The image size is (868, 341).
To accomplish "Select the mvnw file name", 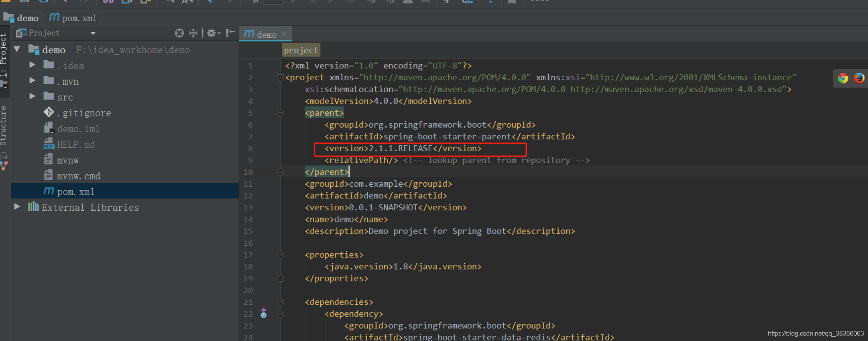I will tap(68, 160).
